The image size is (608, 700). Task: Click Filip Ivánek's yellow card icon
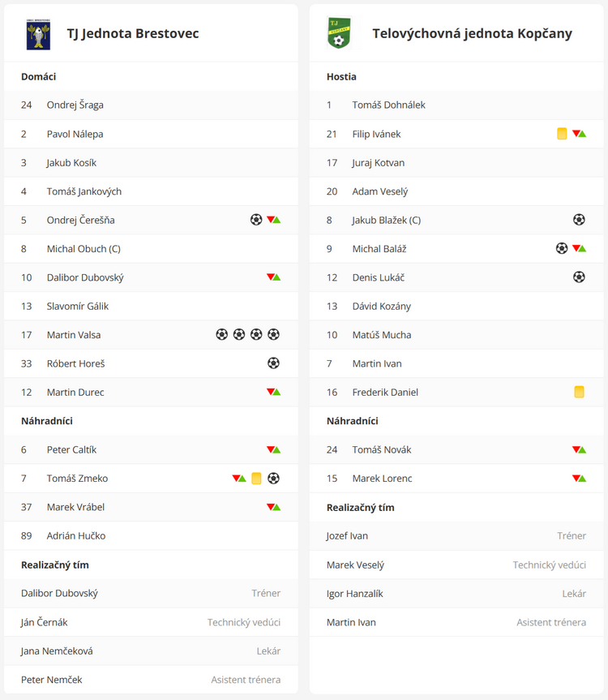[562, 134]
